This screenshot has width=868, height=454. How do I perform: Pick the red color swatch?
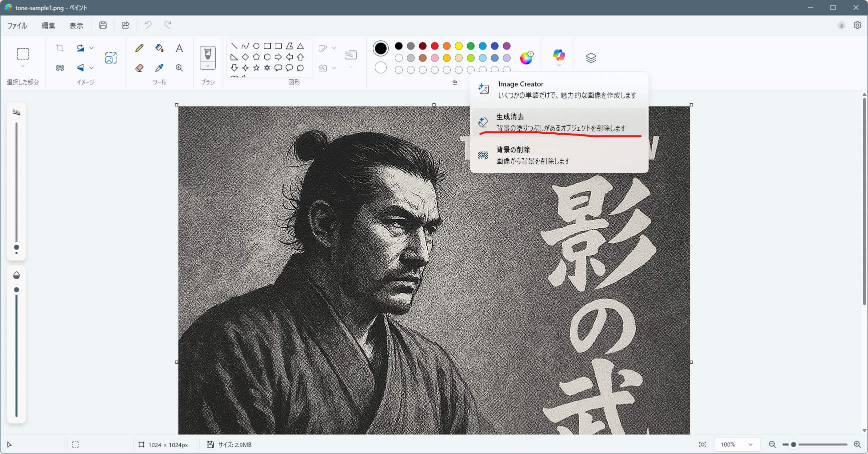click(435, 46)
